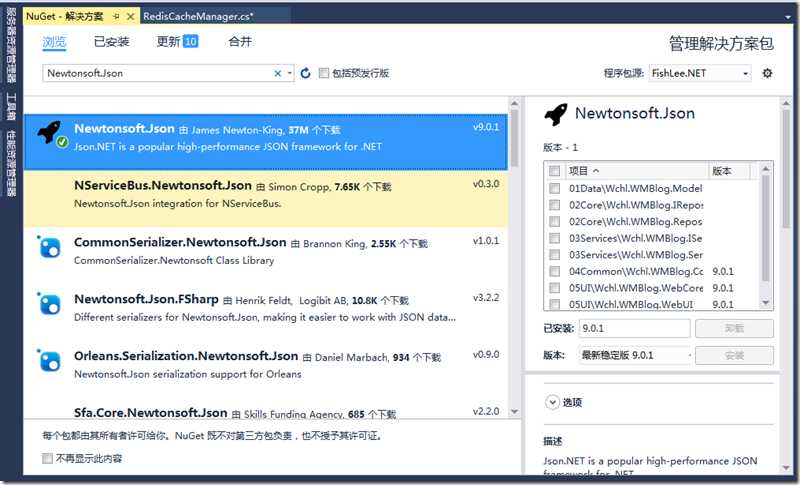Click the disabled 卸载 uninstall button

pos(734,328)
